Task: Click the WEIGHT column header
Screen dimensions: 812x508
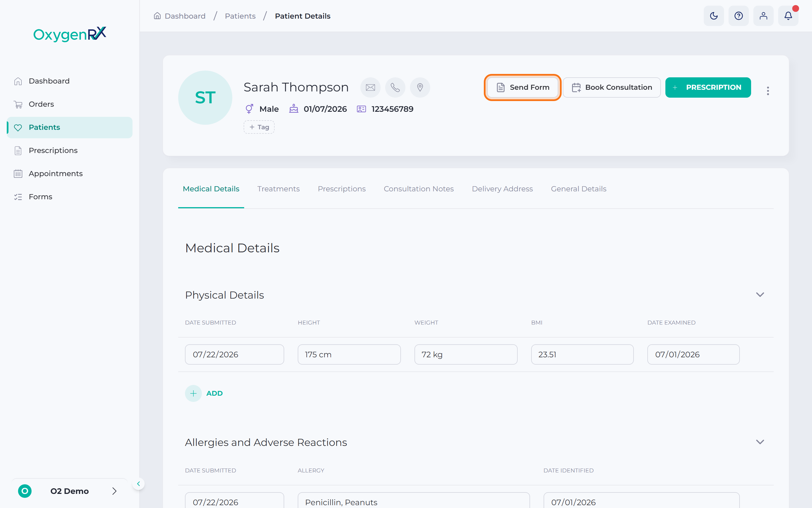Action: 426,323
